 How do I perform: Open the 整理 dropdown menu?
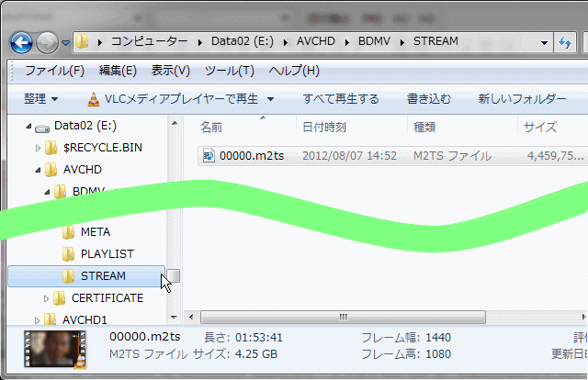click(x=41, y=98)
